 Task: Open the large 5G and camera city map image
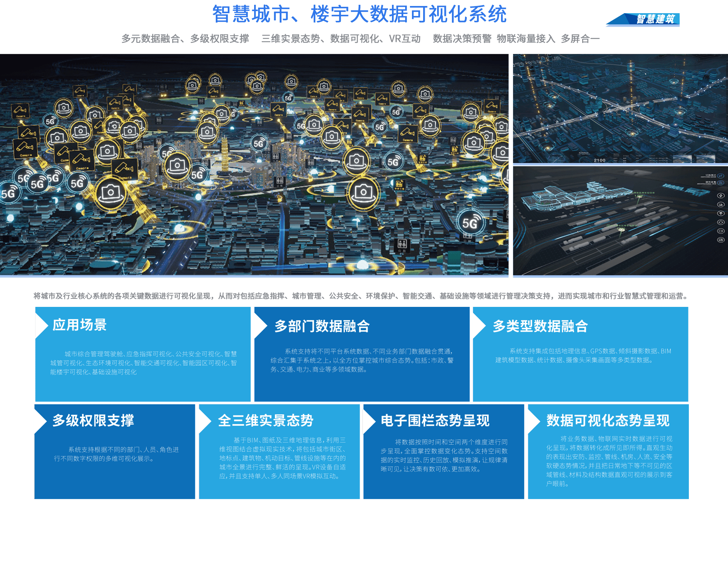[254, 165]
